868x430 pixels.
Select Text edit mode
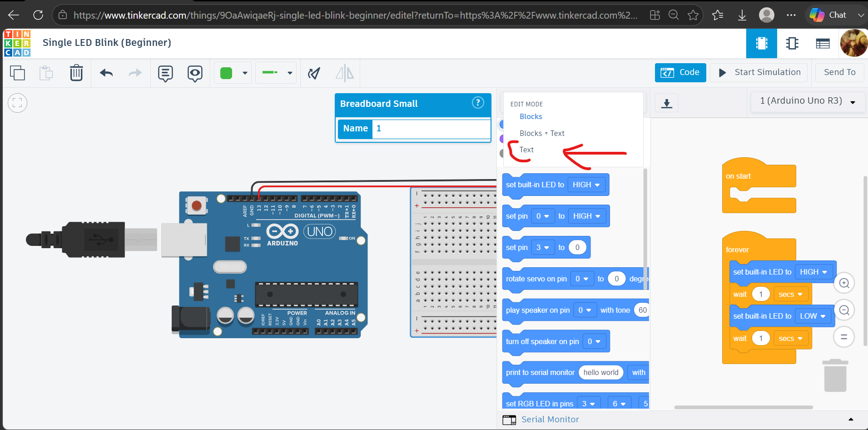click(x=526, y=150)
